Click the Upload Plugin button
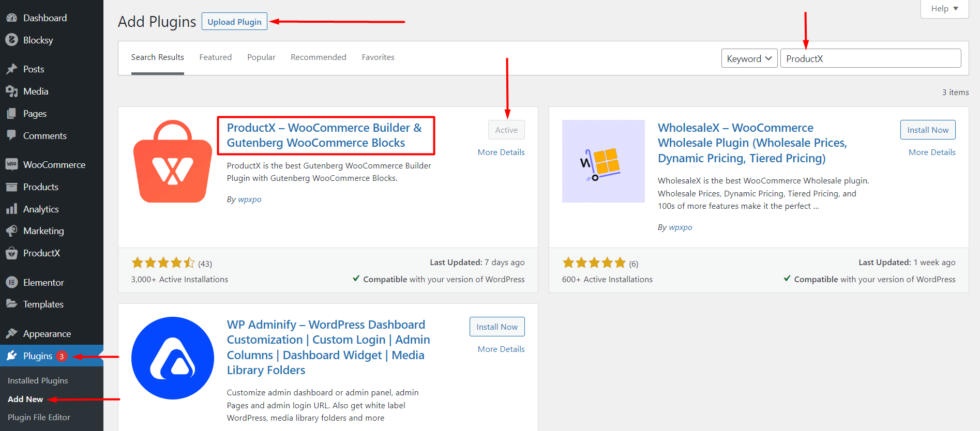980x431 pixels. click(234, 22)
